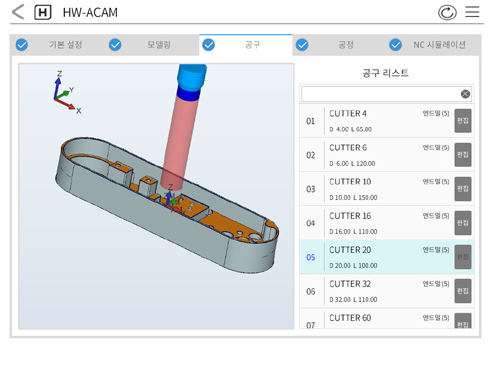Screen dimensions: 495x365
Task: Select the CUTTER 6 tool row
Action: [x=386, y=155]
